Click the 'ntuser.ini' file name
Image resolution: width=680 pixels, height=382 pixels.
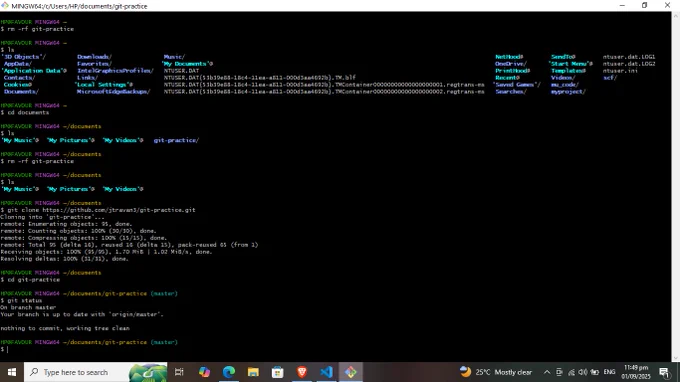click(620, 71)
